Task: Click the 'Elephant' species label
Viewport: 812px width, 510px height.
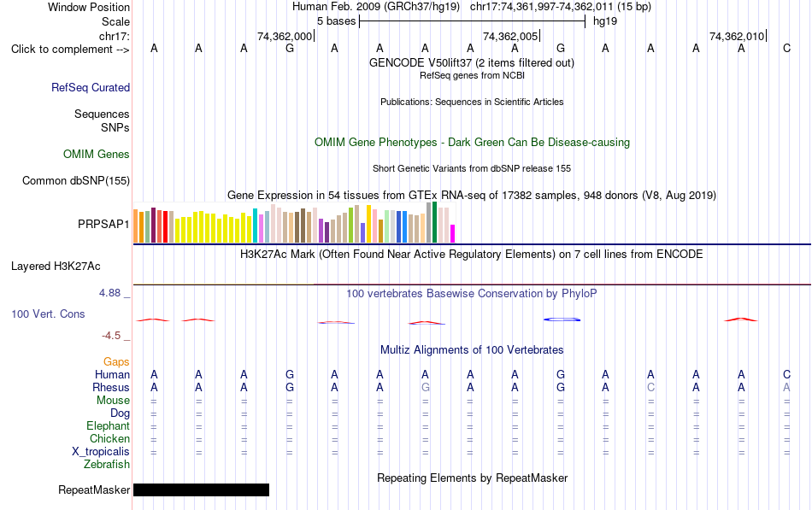Action: coord(109,425)
